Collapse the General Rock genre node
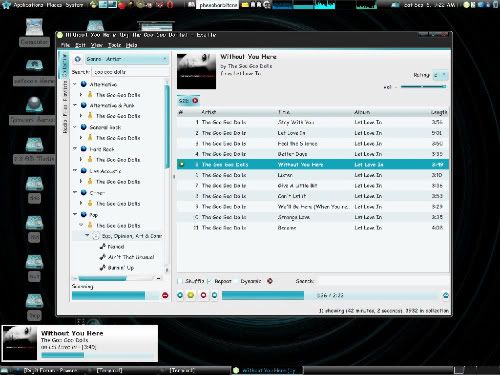Image resolution: width=500 pixels, height=375 pixels. (75, 127)
